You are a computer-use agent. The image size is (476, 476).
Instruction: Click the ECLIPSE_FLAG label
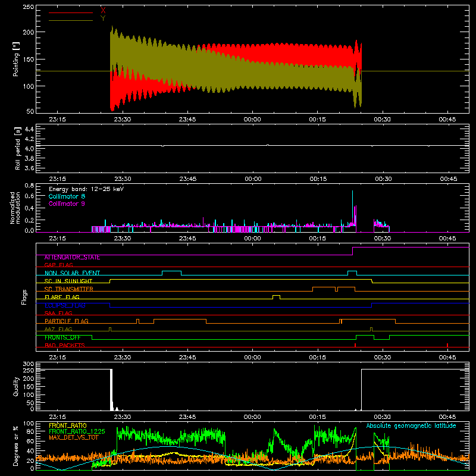65,305
